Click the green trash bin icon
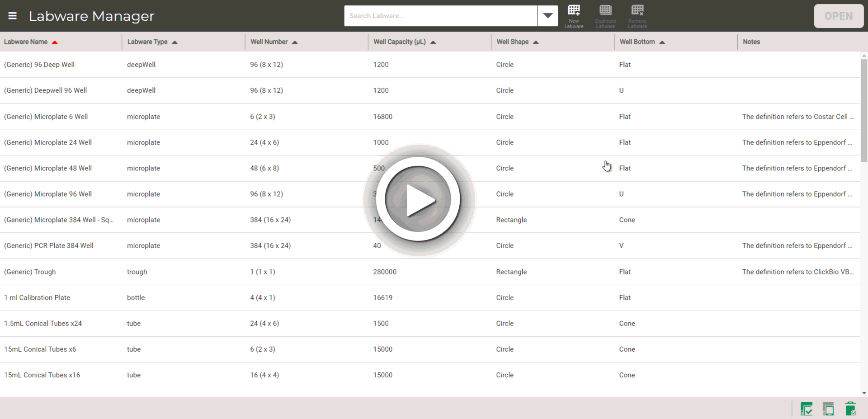Image resolution: width=868 pixels, height=419 pixels. tap(850, 409)
